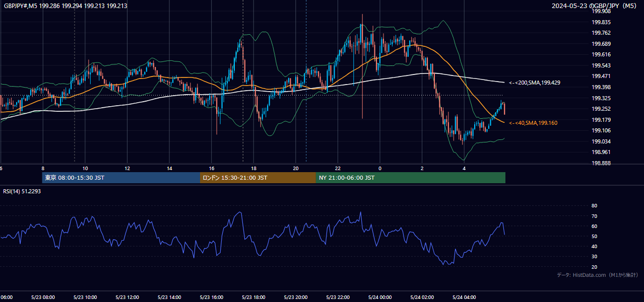This screenshot has width=644, height=302.
Task: Click price axis label 199.689
Action: click(x=601, y=44)
